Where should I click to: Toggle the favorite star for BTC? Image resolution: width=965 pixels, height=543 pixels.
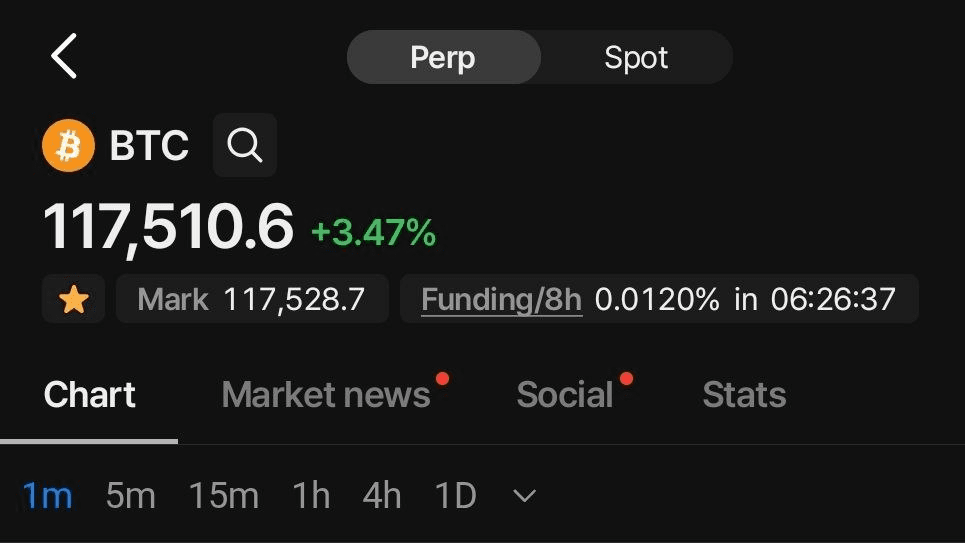[73, 299]
